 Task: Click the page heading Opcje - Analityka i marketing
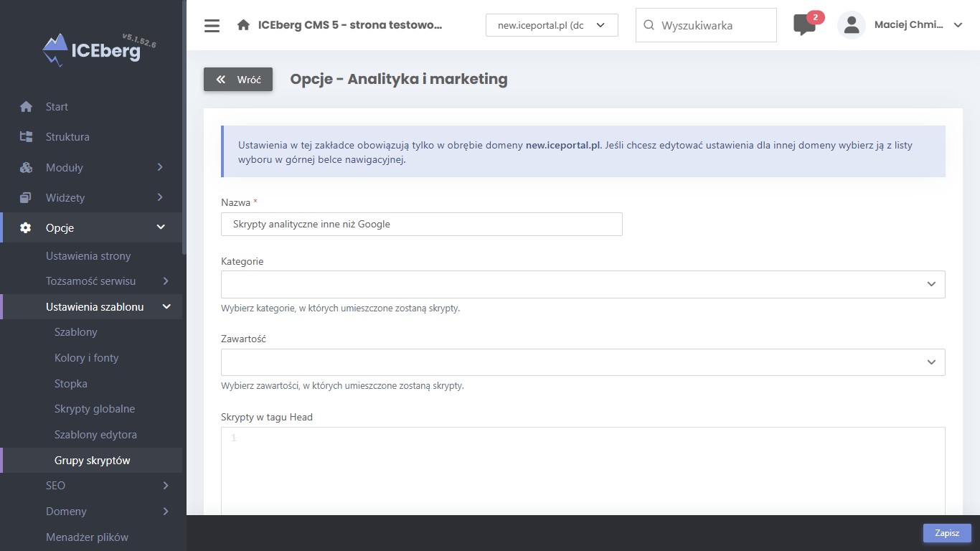click(399, 79)
